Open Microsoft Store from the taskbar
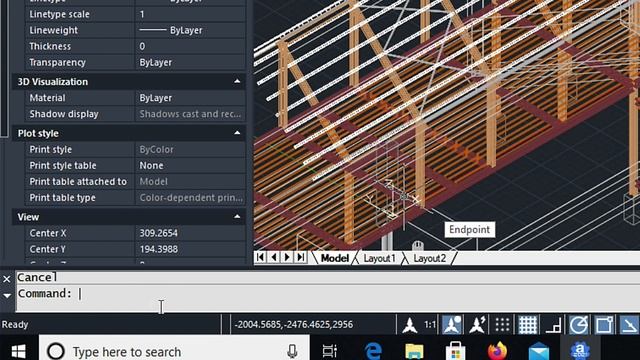 pyautogui.click(x=456, y=351)
